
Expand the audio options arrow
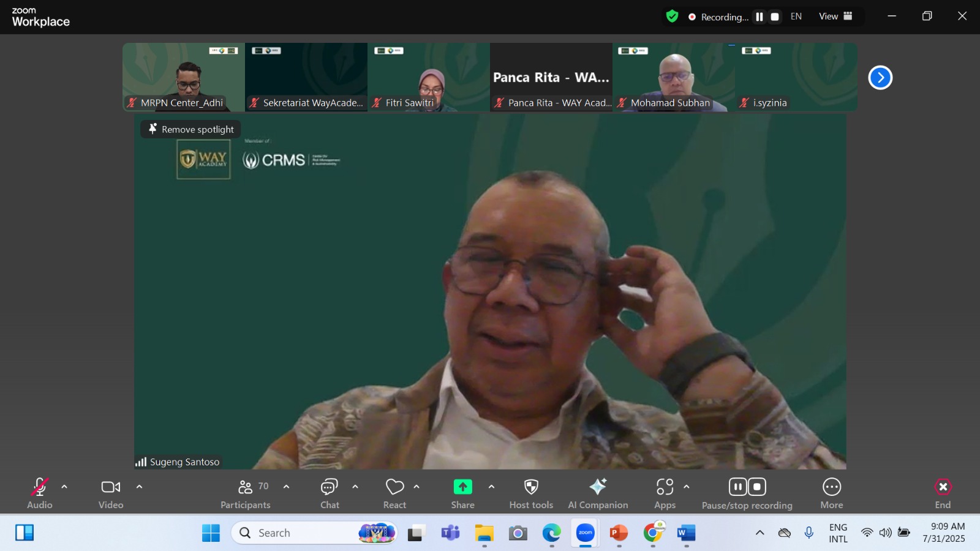(64, 487)
